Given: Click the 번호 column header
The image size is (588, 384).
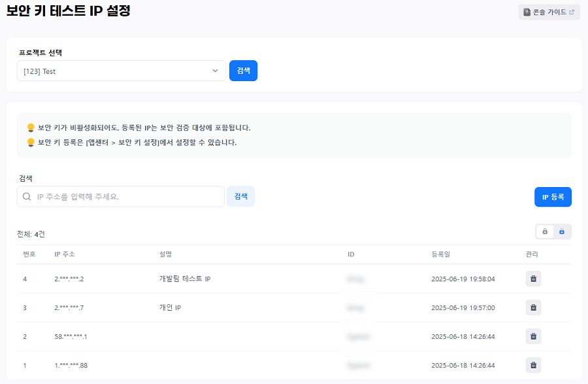Looking at the screenshot, I should click(29, 254).
